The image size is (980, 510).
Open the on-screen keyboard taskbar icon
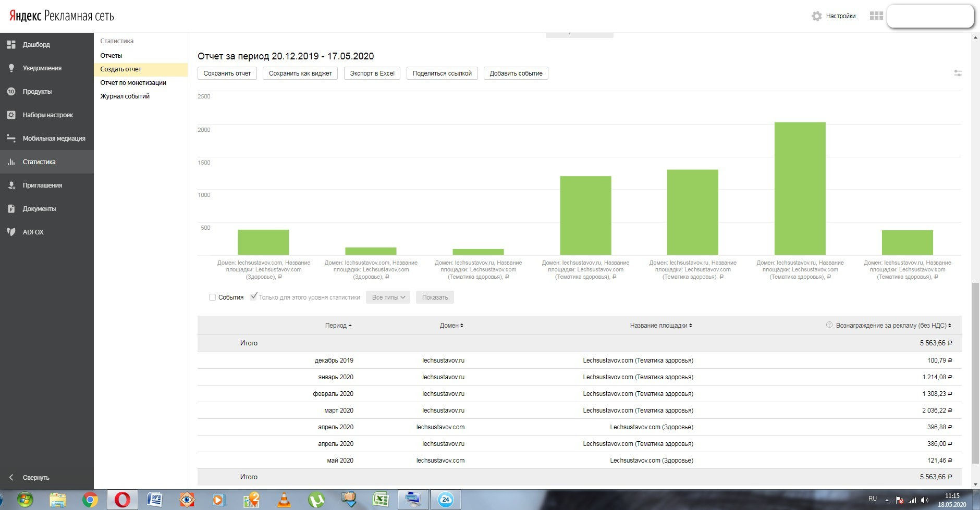tap(413, 500)
